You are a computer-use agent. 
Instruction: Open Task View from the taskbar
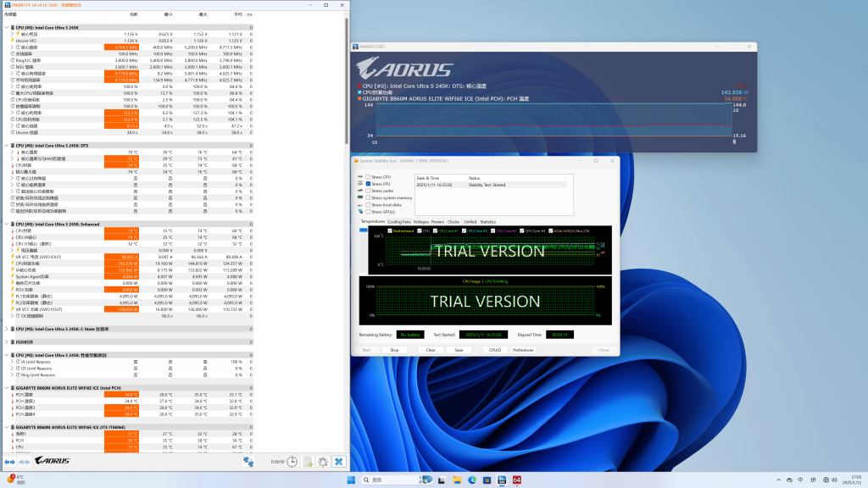[x=441, y=480]
